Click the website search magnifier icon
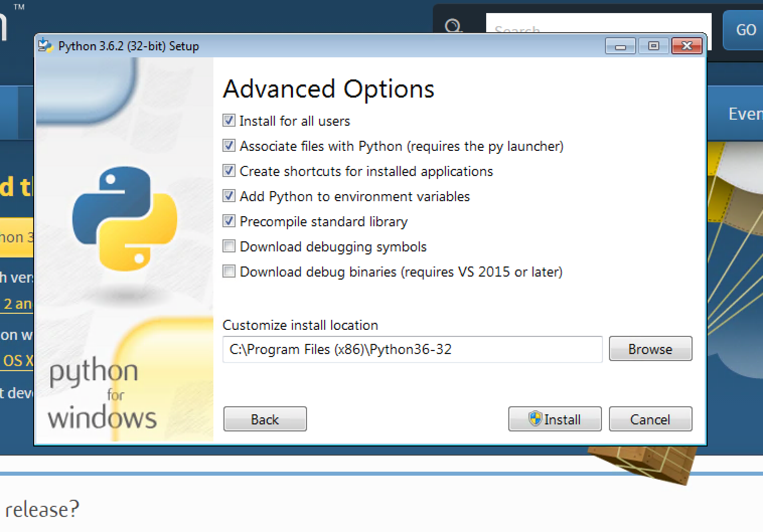The height and width of the screenshot is (532, 763). [453, 26]
